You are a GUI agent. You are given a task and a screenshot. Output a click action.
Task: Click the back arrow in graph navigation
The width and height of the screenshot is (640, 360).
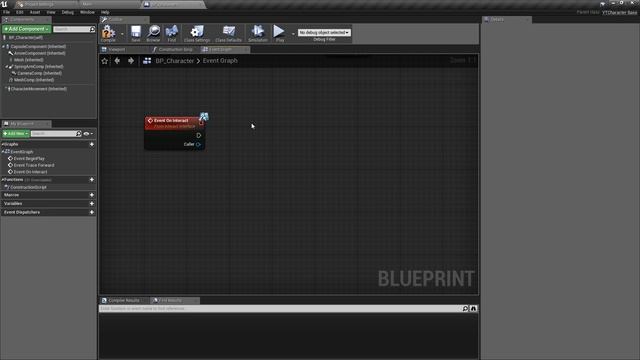click(x=118, y=61)
